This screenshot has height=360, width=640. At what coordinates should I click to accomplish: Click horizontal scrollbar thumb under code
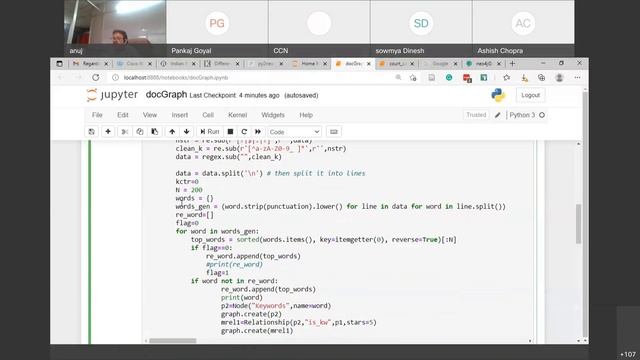click(x=173, y=340)
